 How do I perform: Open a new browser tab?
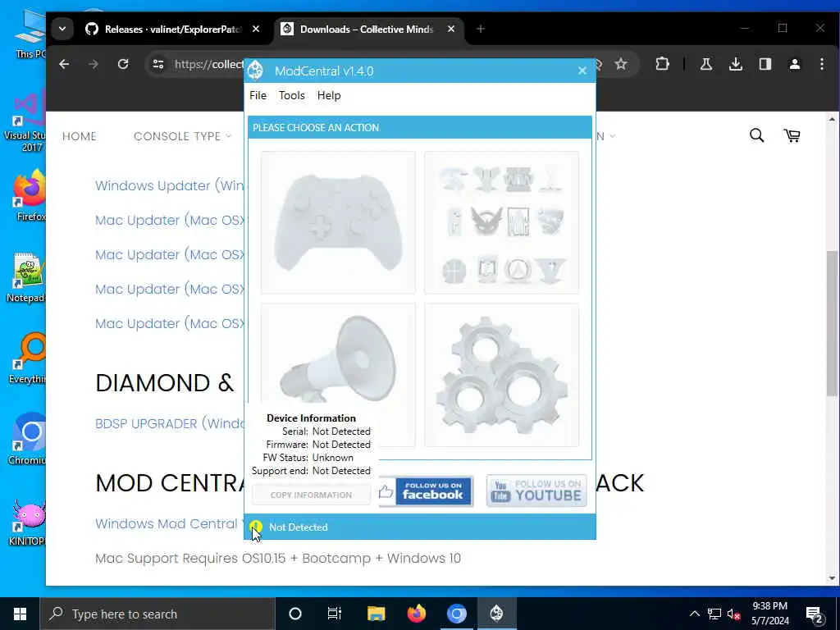point(481,29)
